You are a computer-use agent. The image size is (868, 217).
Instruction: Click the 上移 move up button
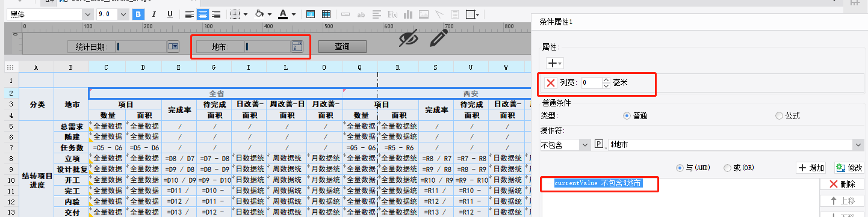(x=842, y=201)
